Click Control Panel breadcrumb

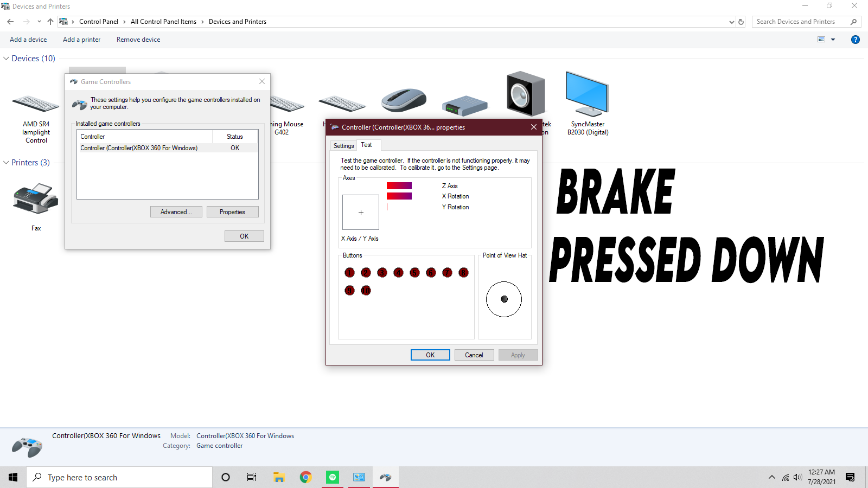pos(99,22)
